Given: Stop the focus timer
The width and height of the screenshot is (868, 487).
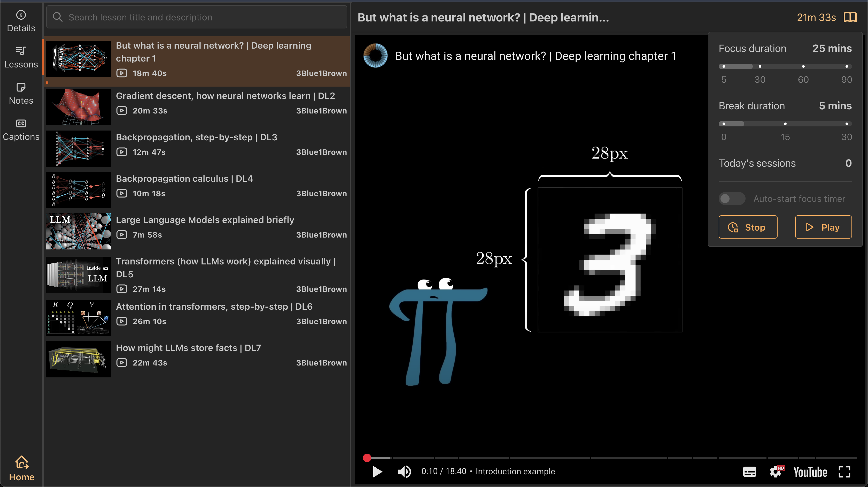Looking at the screenshot, I should coord(748,227).
